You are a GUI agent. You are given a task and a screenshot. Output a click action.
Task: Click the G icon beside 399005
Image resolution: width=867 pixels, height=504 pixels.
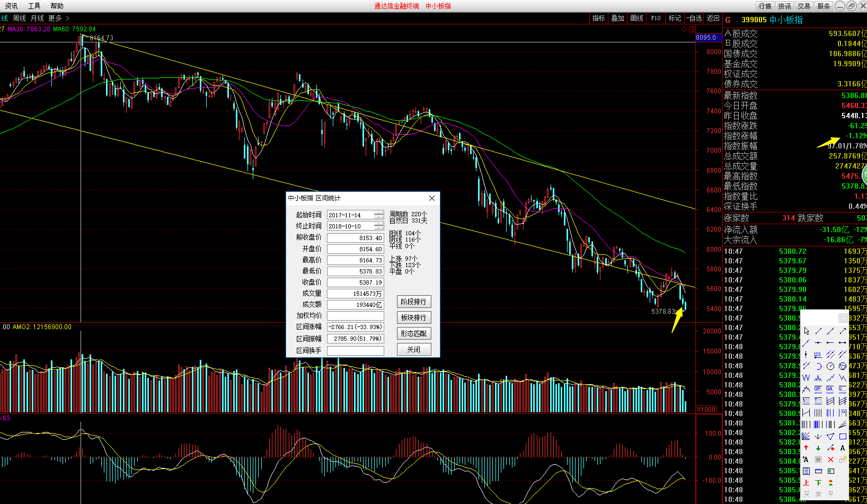click(728, 20)
